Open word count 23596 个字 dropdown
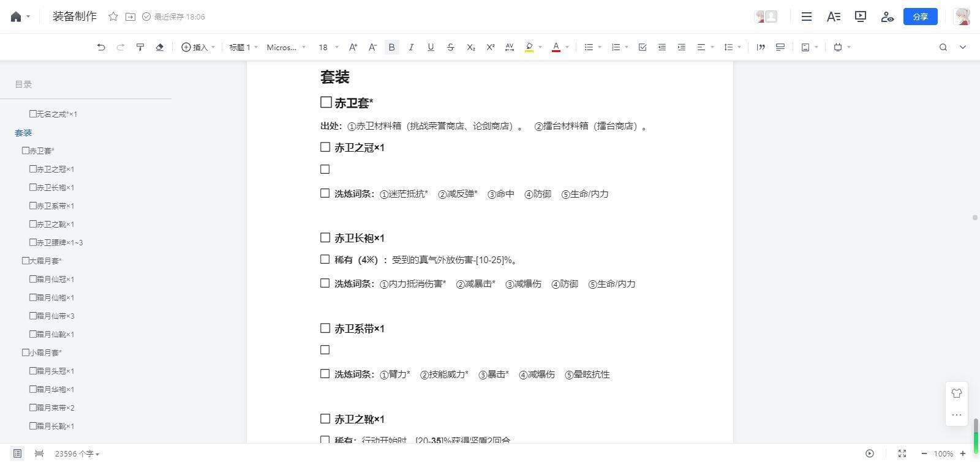This screenshot has width=980, height=462. pos(77,453)
